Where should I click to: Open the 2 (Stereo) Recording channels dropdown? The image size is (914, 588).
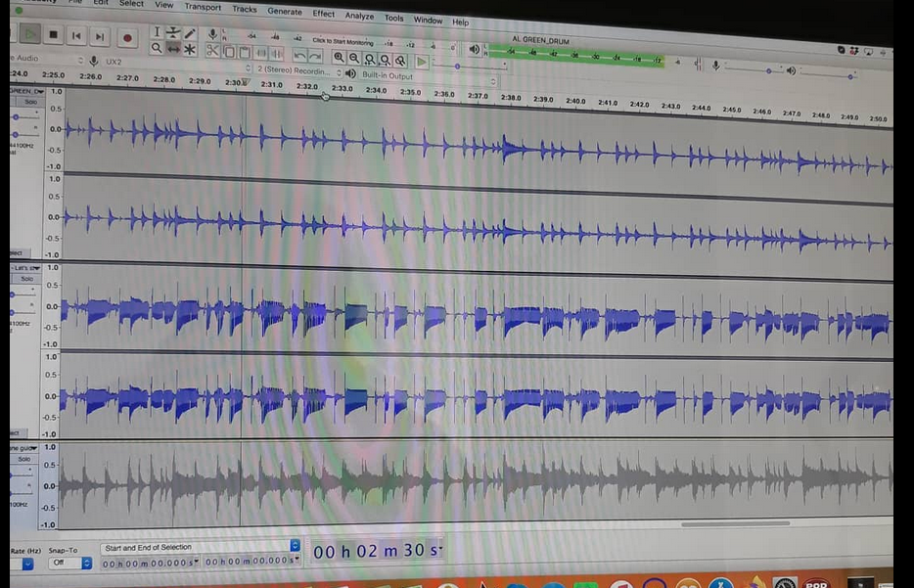click(299, 70)
